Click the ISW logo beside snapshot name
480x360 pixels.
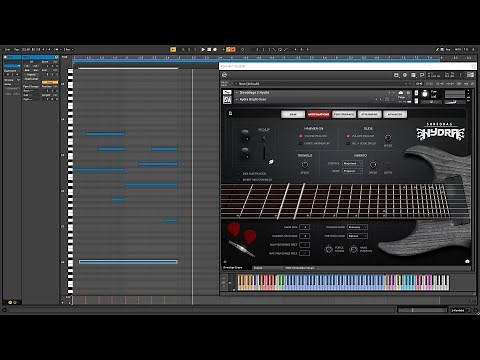pos(227,100)
